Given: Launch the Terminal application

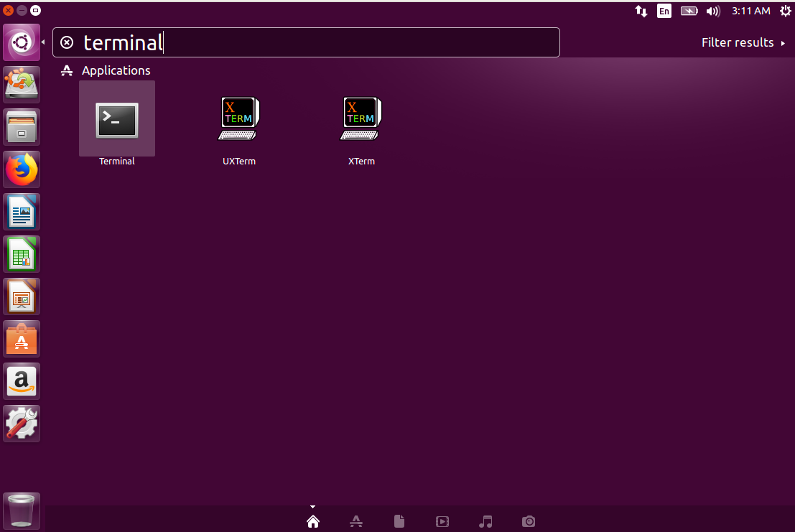Looking at the screenshot, I should (116, 121).
